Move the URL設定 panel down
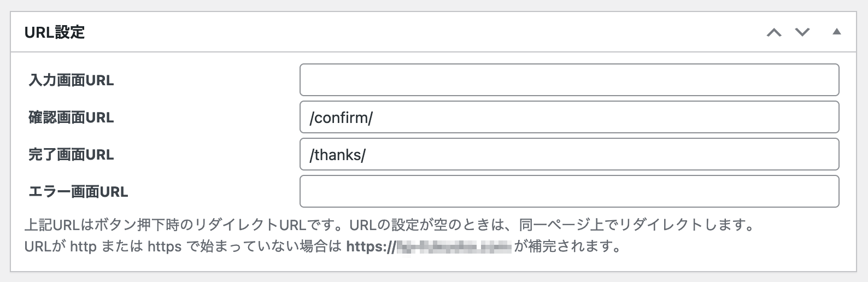Screen dimensions: 868x282 pos(802,32)
